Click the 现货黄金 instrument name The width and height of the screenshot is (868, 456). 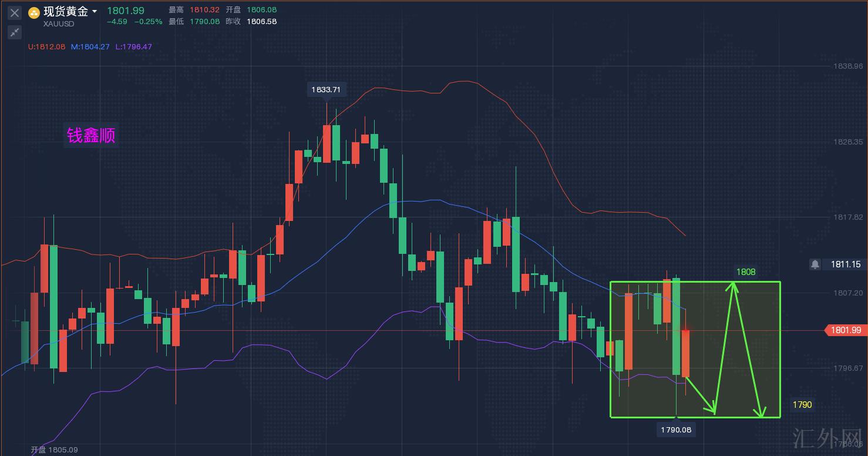click(x=66, y=11)
